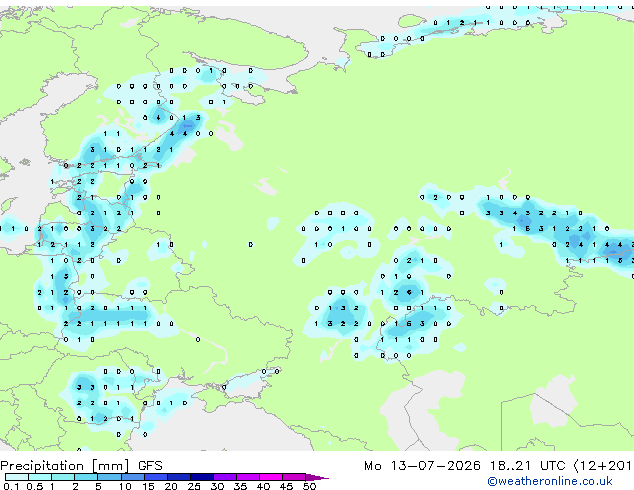Viewport: 634px width, 490px height.
Task: Click the 30–35 mm purple legend swatch
Action: pyautogui.click(x=224, y=477)
